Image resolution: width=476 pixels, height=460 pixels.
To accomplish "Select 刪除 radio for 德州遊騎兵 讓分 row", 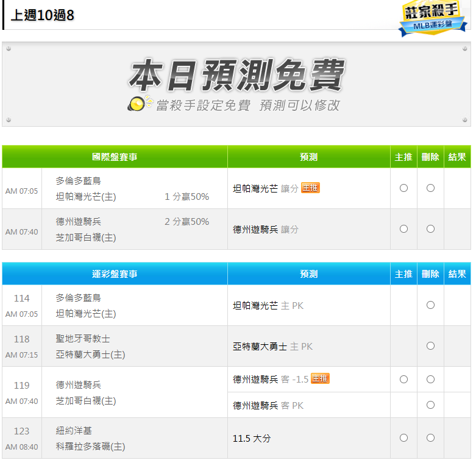I will [430, 229].
